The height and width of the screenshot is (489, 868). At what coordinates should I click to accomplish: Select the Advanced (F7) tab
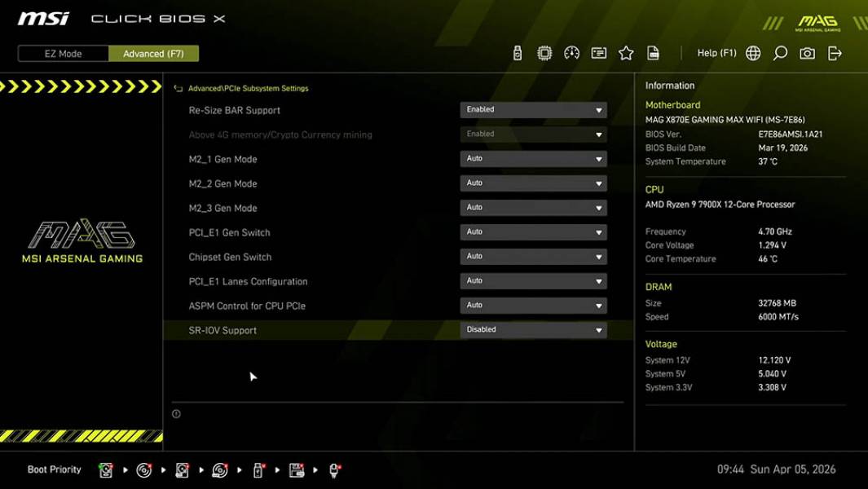point(154,53)
